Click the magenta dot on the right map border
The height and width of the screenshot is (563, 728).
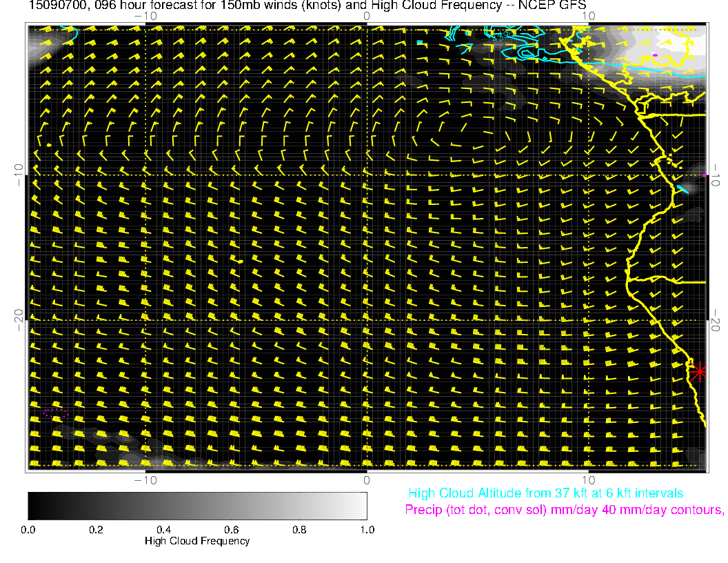point(704,176)
